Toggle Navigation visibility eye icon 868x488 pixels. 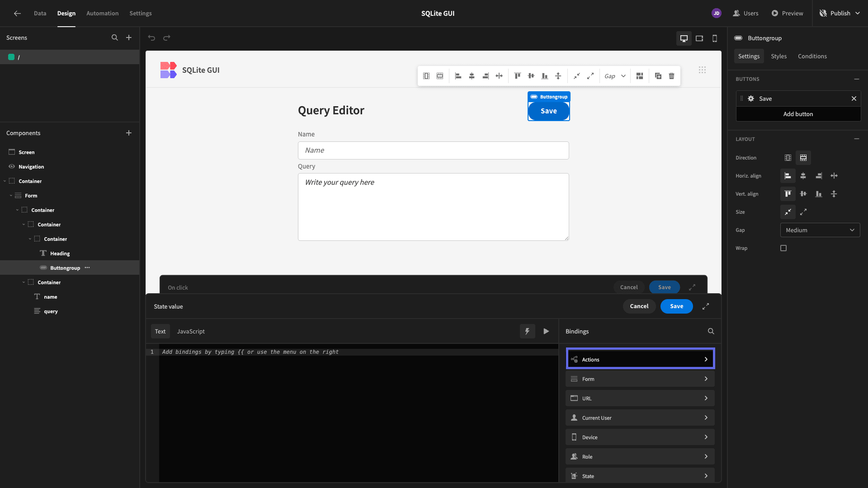pos(12,166)
